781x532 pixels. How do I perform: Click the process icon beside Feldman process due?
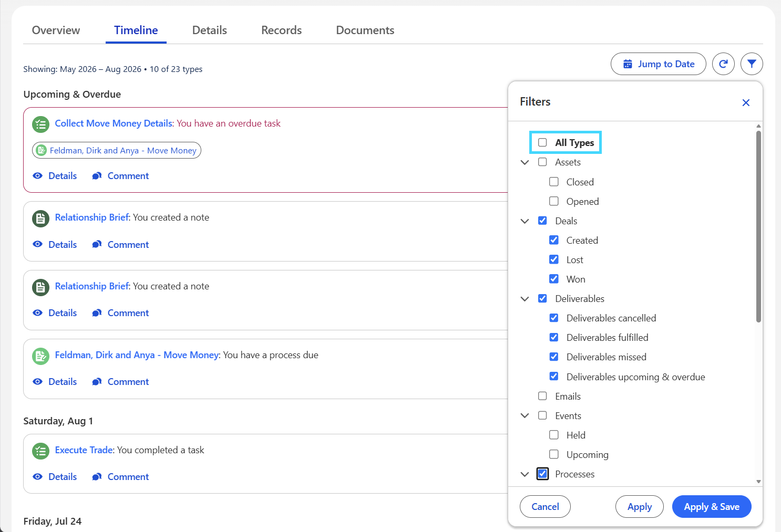40,356
